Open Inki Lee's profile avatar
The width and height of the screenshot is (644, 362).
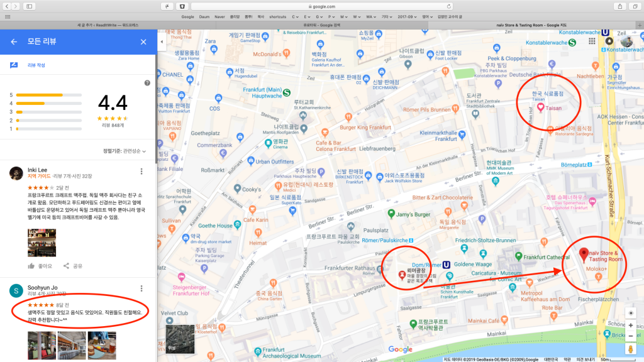(16, 173)
